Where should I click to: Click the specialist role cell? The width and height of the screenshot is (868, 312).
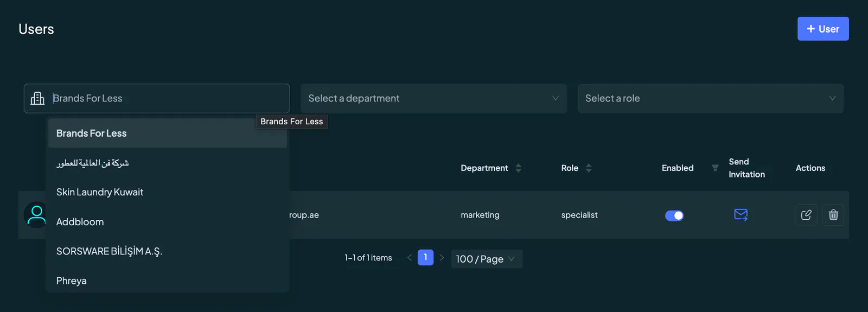579,215
